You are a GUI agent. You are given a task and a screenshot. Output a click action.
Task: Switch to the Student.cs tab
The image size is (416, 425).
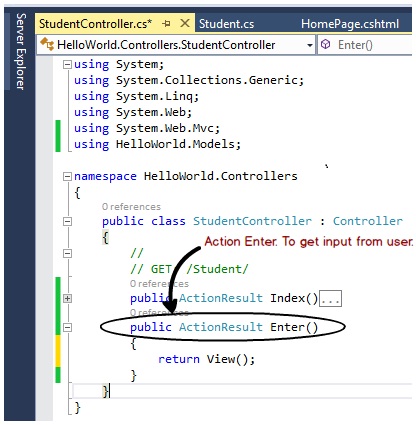tap(226, 24)
